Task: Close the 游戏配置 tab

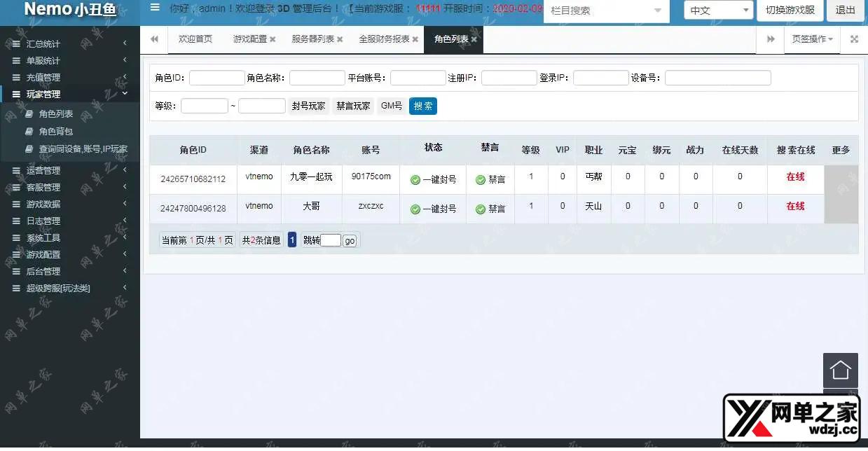Action: (x=273, y=40)
